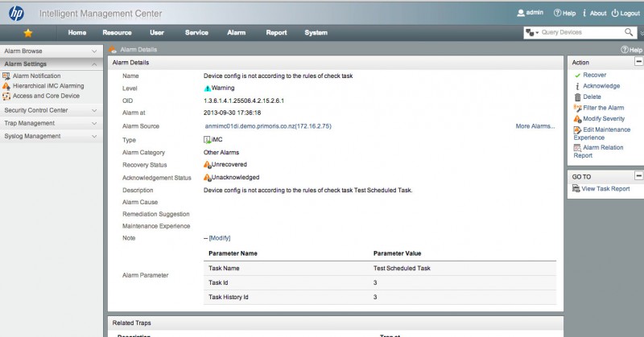
Task: Click the OID value 1.3.6.1.4.1.25506.4.2.15.2.6.1
Action: [x=244, y=101]
